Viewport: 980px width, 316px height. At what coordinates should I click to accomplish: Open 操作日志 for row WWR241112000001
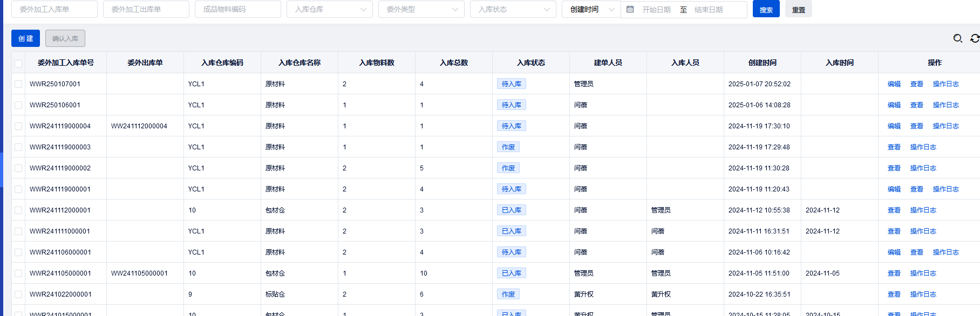(923, 210)
